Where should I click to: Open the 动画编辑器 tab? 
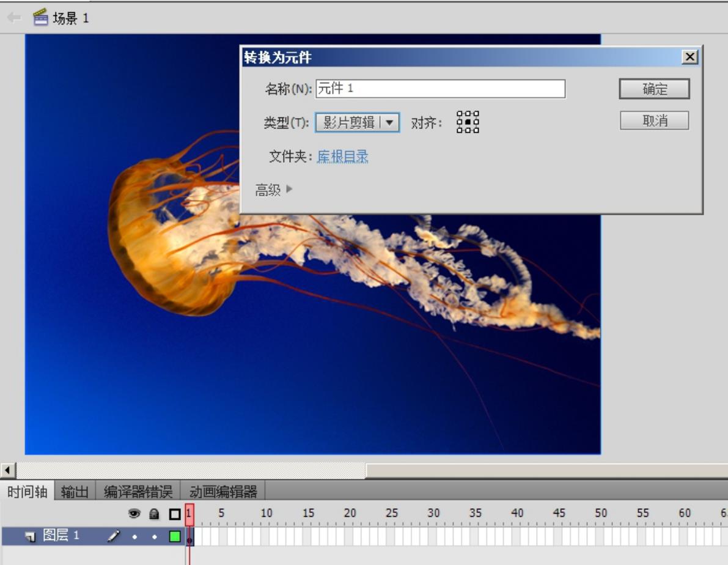[223, 492]
